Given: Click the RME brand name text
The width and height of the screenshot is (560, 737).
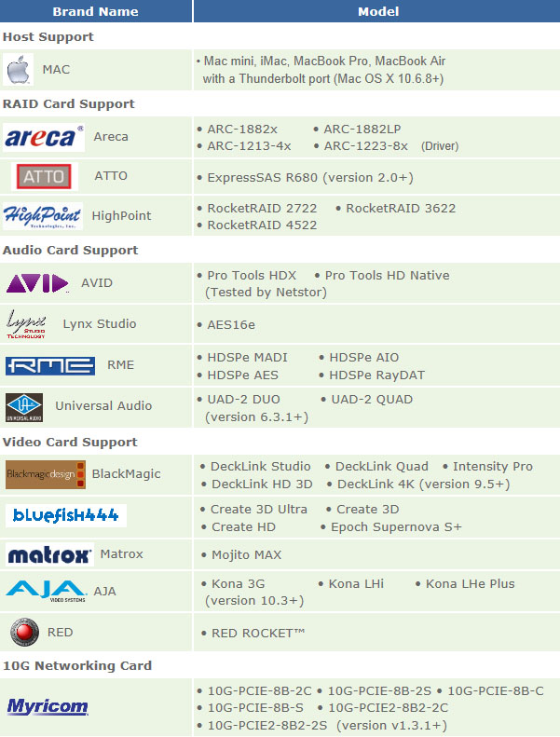Looking at the screenshot, I should 120,364.
